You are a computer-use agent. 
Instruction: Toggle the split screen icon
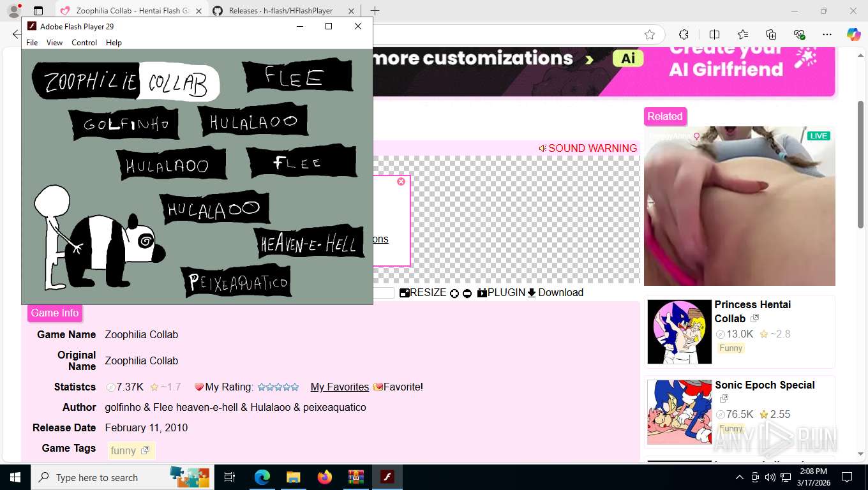[x=714, y=34]
